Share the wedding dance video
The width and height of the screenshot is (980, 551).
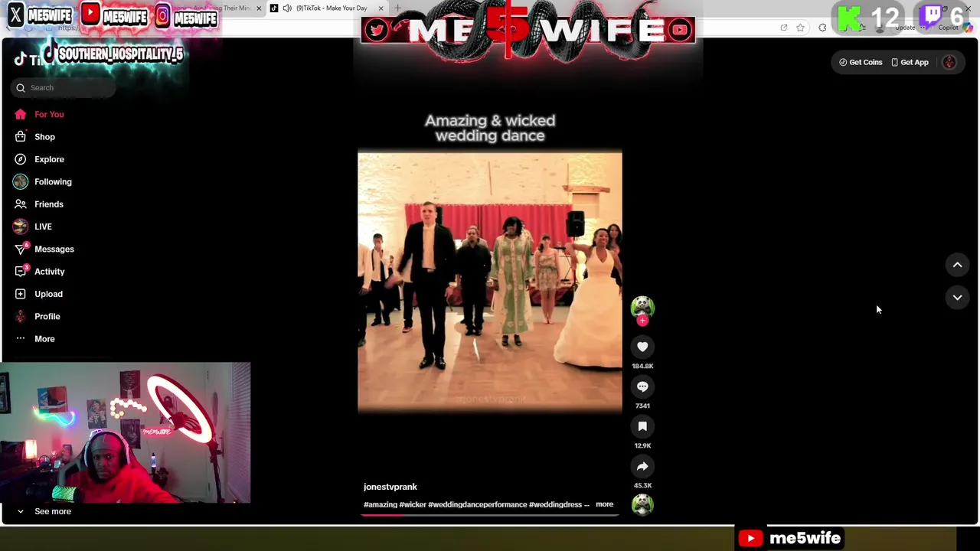(x=642, y=466)
